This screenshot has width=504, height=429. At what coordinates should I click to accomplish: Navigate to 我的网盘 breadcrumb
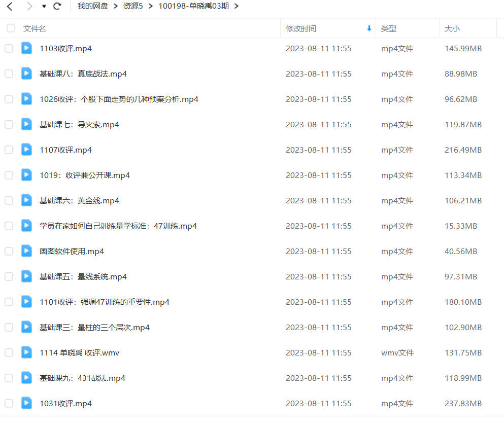(x=92, y=6)
